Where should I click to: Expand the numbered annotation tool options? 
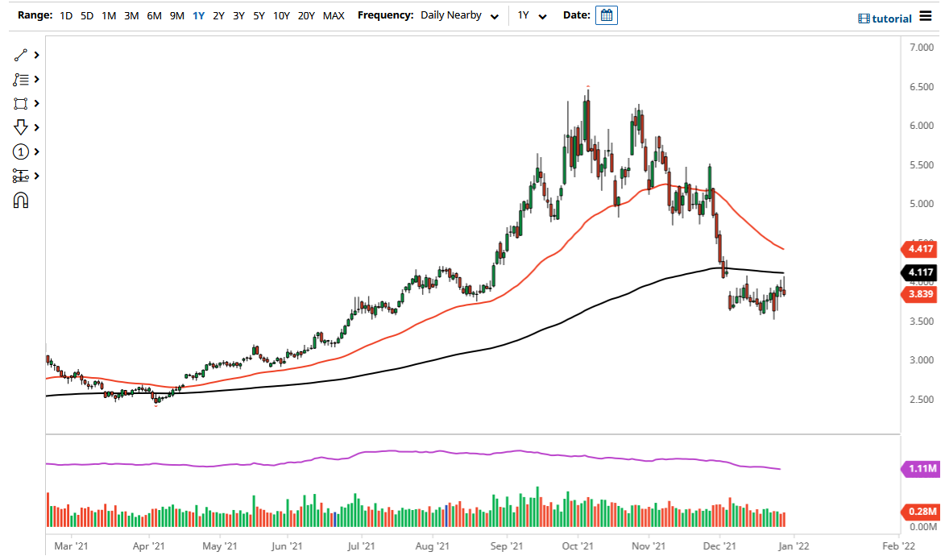(x=37, y=151)
